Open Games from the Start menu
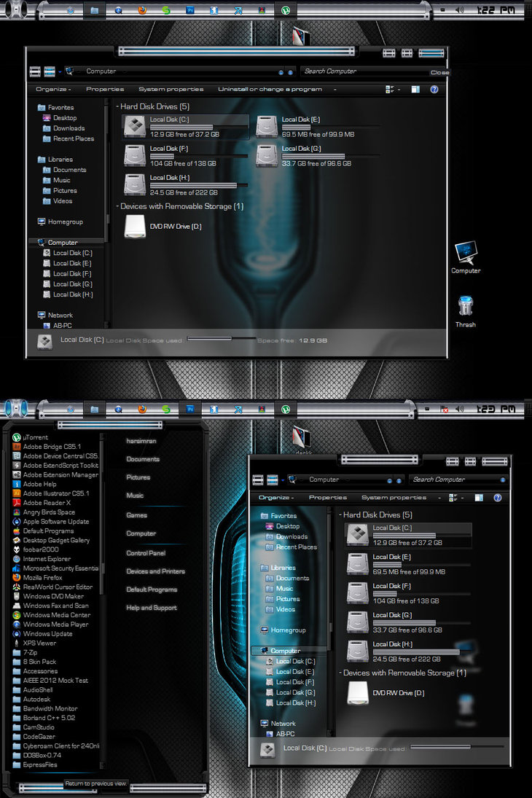This screenshot has height=798, width=532. tap(136, 515)
